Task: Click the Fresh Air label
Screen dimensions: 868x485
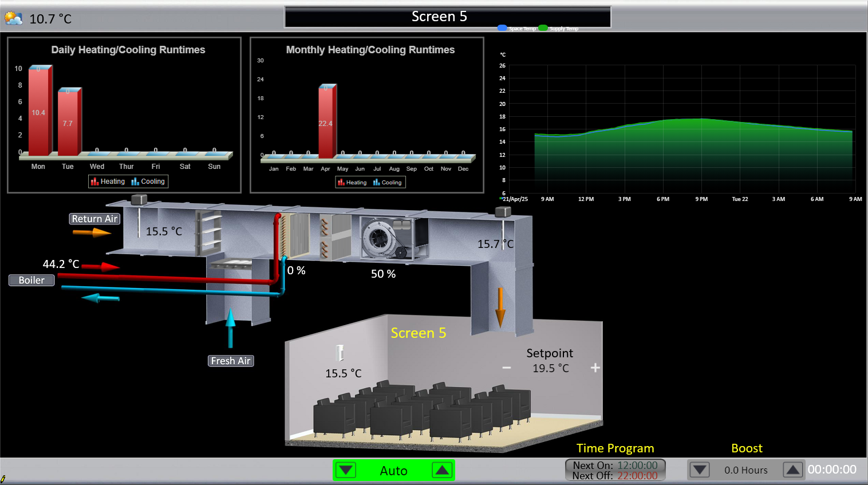Action: [x=230, y=361]
